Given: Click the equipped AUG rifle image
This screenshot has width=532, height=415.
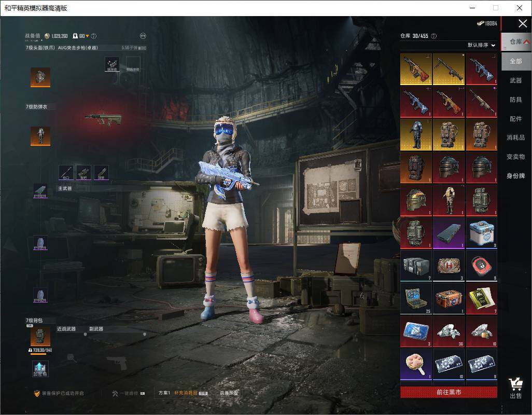Looking at the screenshot, I should pos(103,119).
